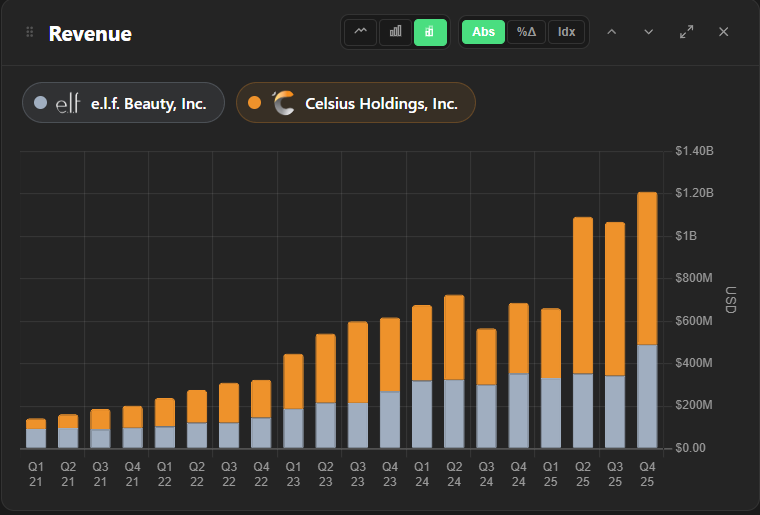Click the Revenue panel title
Screen dimensions: 760x515
[x=90, y=34]
